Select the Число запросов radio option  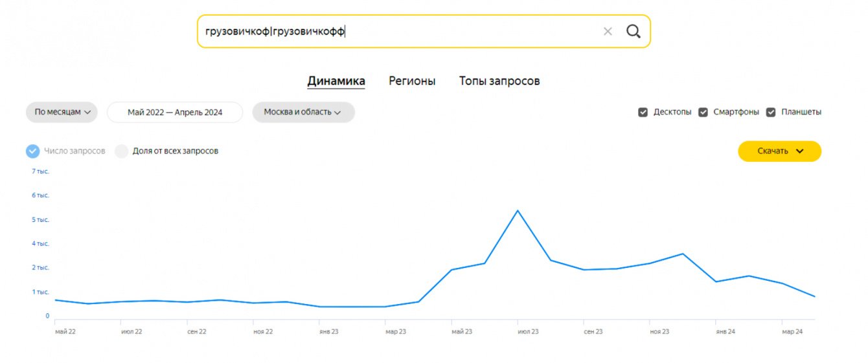click(33, 151)
